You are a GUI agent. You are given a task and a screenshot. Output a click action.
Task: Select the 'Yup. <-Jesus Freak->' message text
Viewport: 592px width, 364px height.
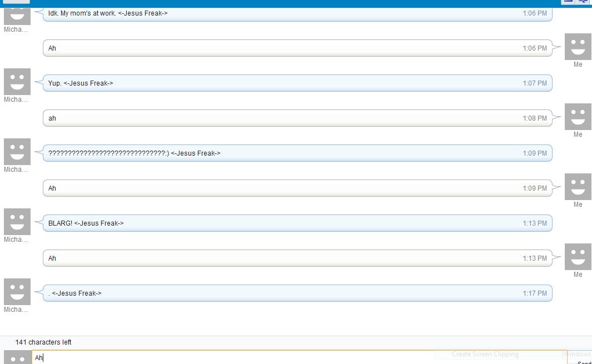[81, 83]
